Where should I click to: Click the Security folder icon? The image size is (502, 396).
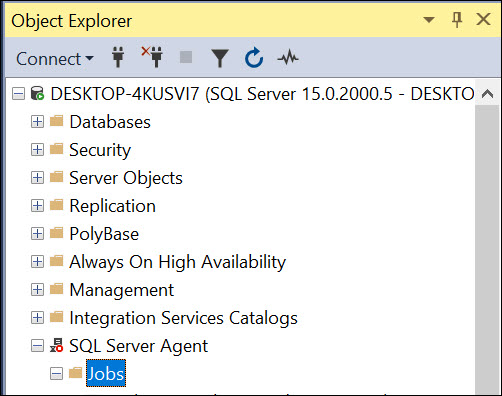[x=56, y=149]
